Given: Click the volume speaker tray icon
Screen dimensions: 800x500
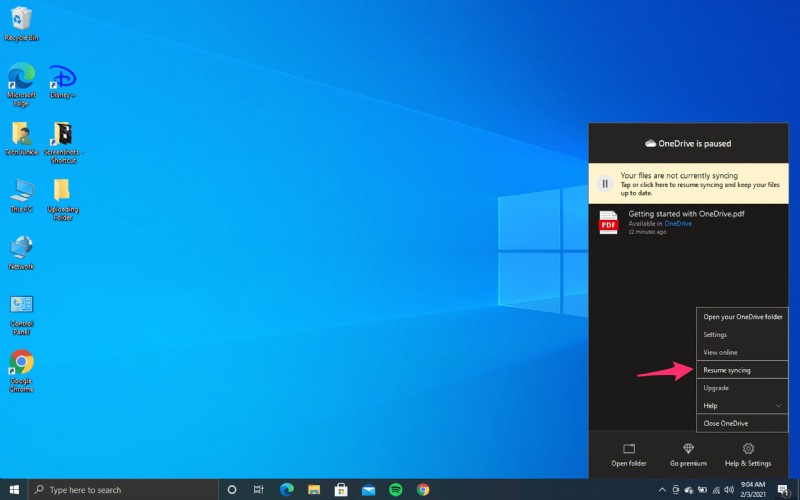Looking at the screenshot, I should 729,490.
